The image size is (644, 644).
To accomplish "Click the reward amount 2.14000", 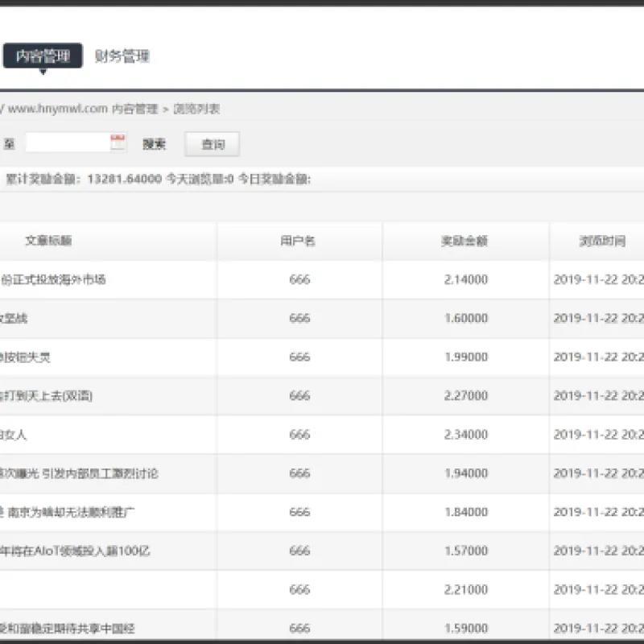I will click(x=466, y=279).
